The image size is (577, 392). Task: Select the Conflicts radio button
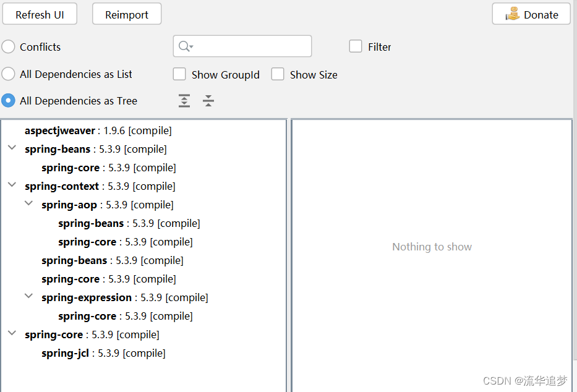pyautogui.click(x=8, y=47)
